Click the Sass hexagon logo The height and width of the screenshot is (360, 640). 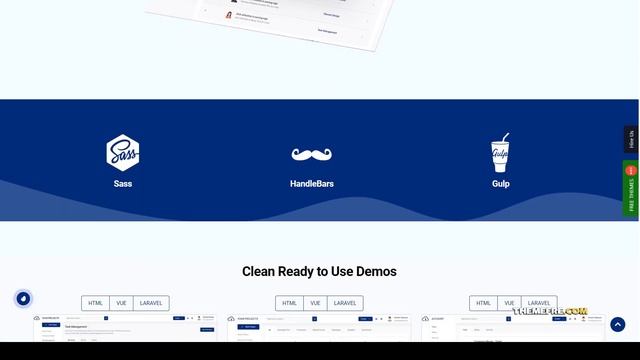pos(122,153)
